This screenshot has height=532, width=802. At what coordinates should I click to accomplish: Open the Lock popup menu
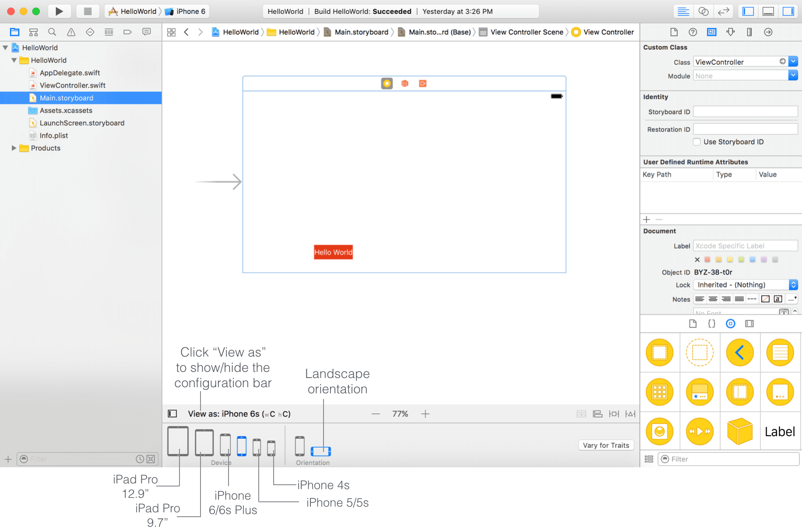[x=745, y=285]
